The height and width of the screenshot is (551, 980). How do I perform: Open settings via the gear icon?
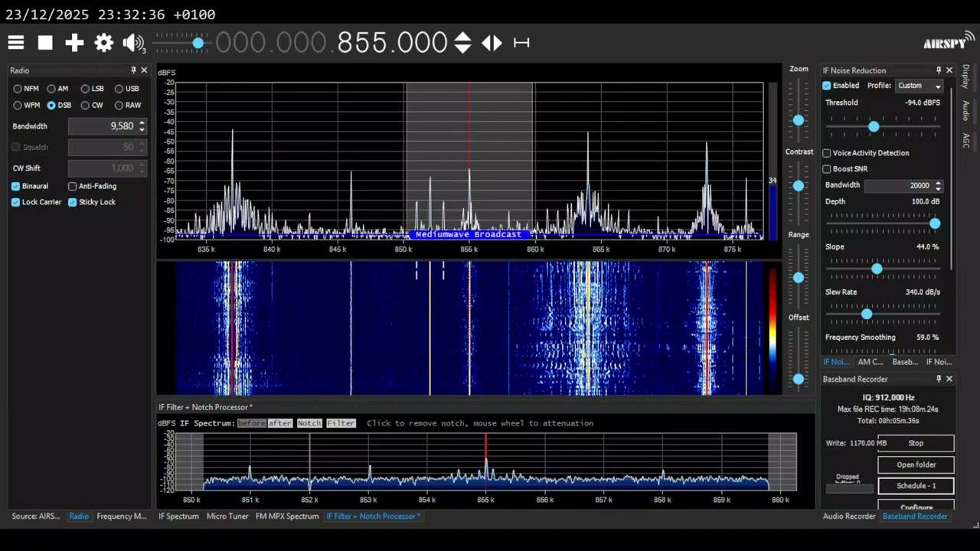[103, 43]
